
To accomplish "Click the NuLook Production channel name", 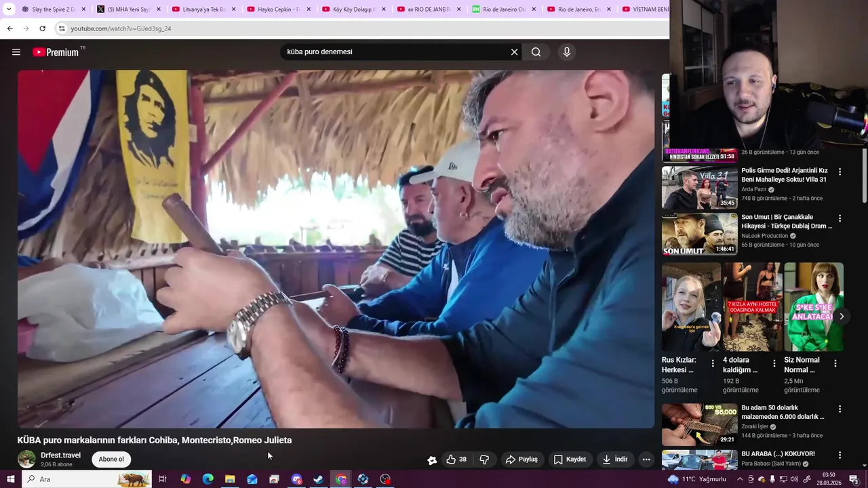I will 765,236.
